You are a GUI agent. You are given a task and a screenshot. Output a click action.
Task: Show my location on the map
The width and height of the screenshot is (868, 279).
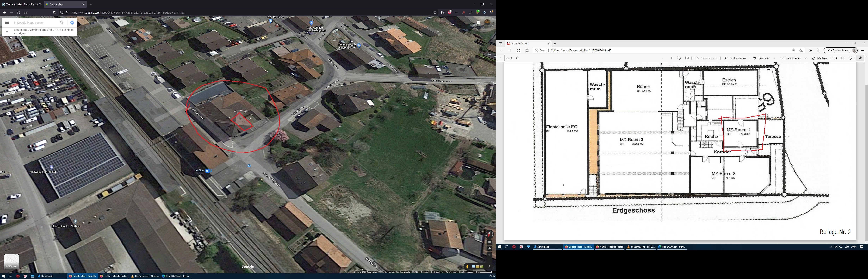tap(489, 249)
